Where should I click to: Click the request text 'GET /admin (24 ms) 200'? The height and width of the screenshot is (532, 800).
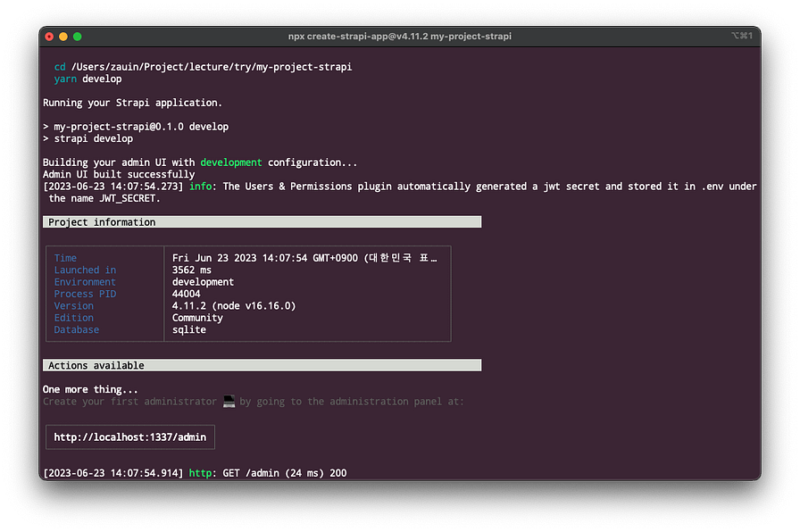click(x=285, y=473)
